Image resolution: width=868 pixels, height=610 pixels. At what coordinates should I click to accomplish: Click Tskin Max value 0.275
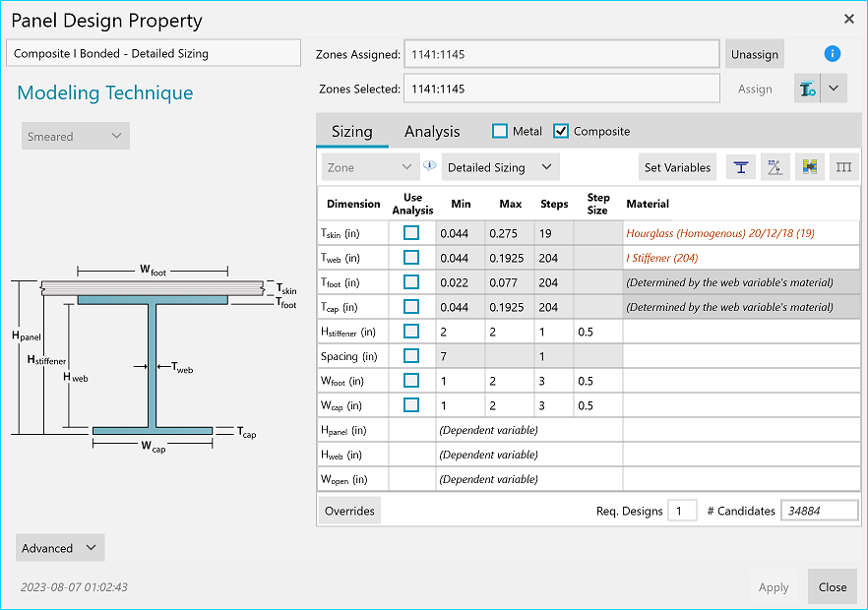point(510,233)
